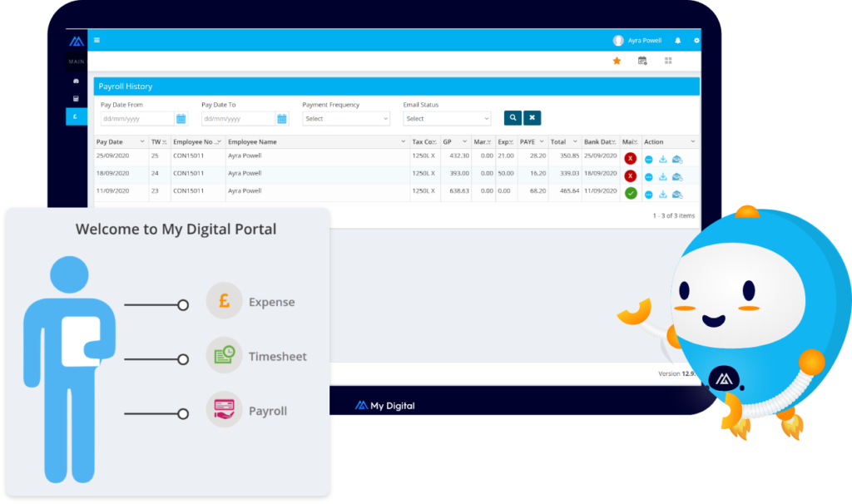Open the Home icon in sidebar
Screen dimensions: 852x504
point(76,81)
